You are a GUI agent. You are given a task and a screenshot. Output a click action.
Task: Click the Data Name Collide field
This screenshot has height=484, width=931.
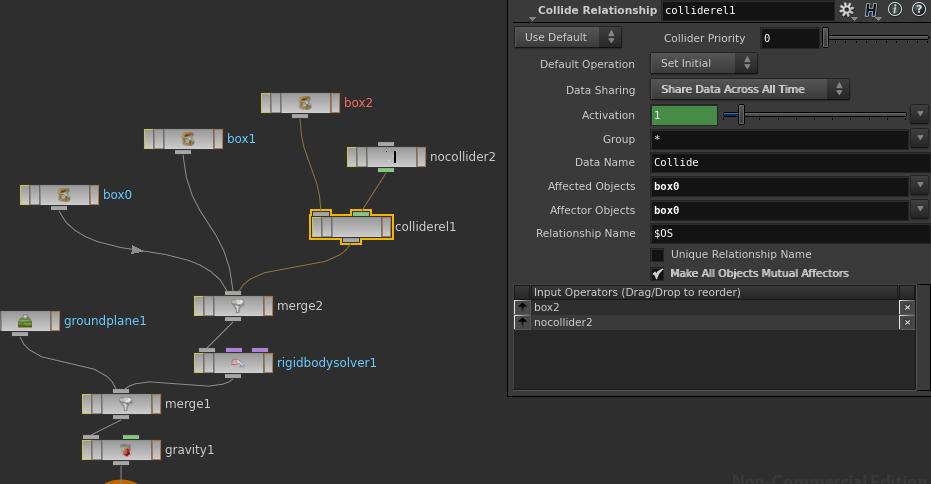[x=790, y=163]
